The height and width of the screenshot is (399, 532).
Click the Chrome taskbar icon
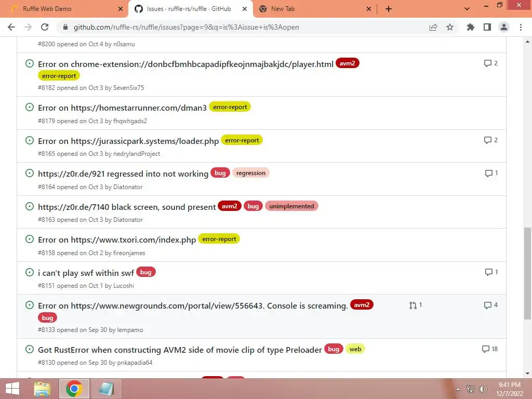click(x=74, y=389)
